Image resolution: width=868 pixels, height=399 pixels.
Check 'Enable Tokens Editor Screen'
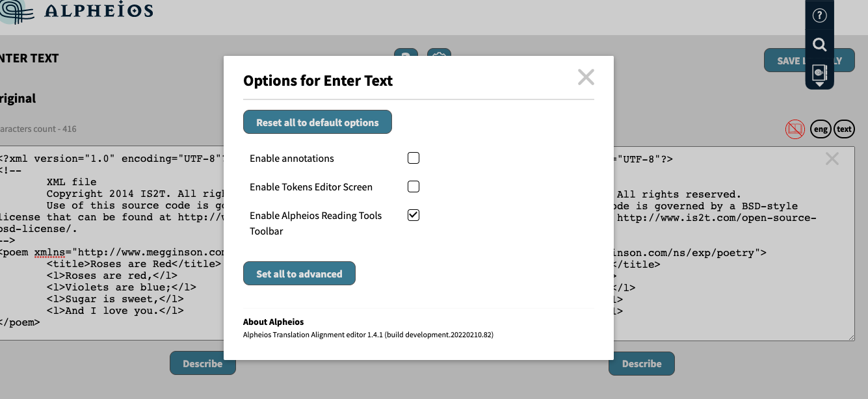point(414,187)
